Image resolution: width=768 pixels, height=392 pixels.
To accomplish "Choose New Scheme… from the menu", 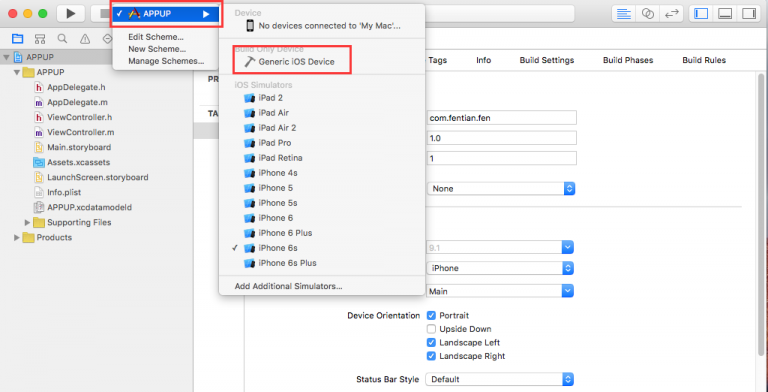I will tap(157, 49).
